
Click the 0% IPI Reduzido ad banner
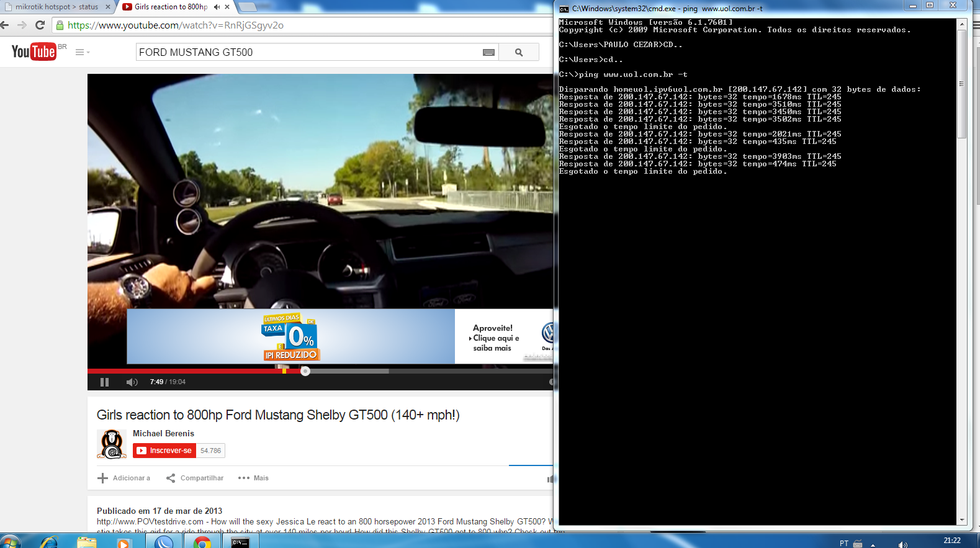click(291, 336)
